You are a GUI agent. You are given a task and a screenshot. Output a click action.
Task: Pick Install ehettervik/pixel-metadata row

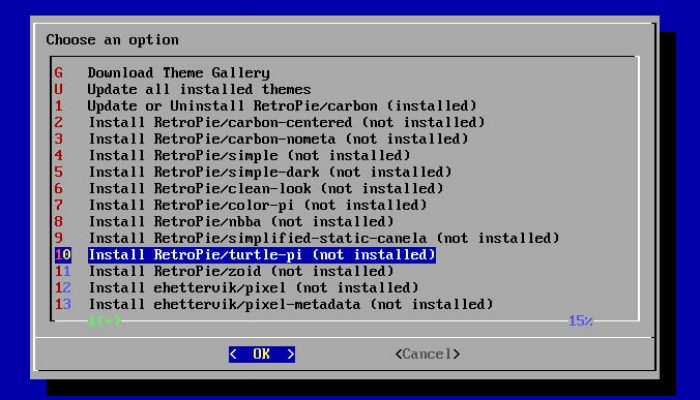[x=274, y=304]
